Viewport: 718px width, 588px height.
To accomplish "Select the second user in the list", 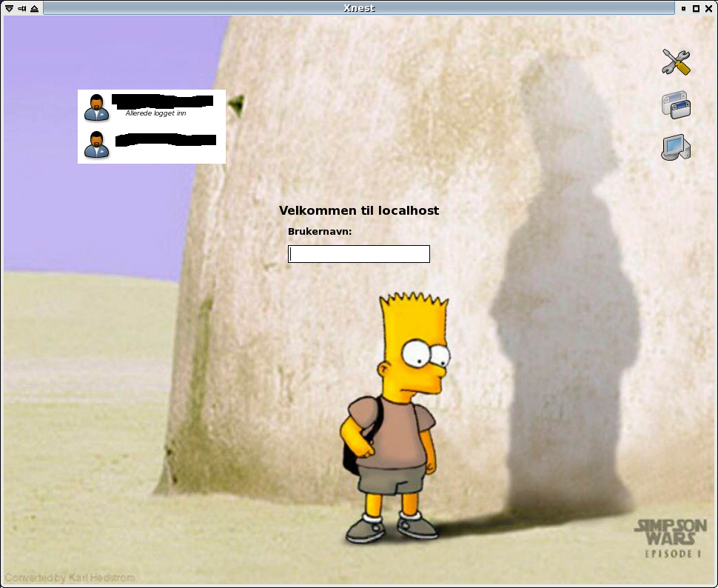I will (152, 144).
